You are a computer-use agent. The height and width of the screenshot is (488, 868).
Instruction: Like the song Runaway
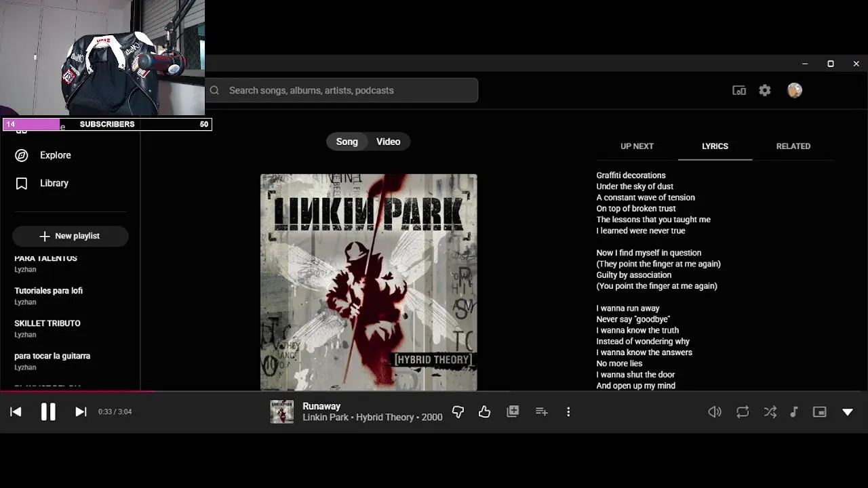coord(484,411)
